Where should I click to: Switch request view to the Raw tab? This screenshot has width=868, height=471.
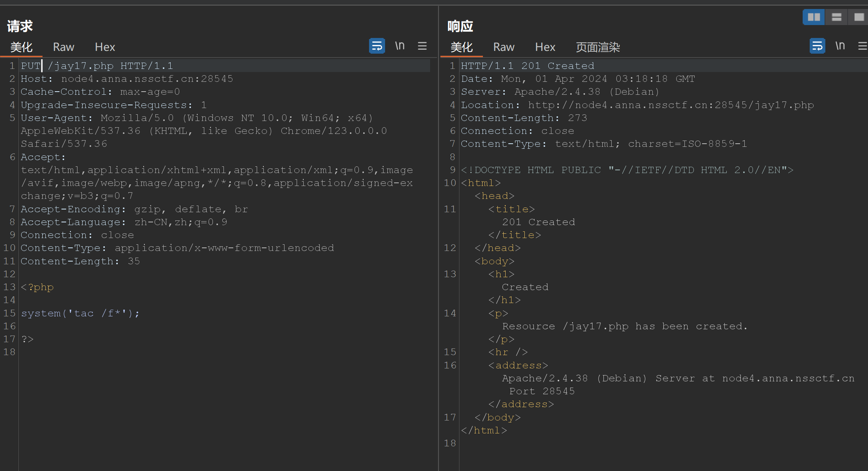[x=63, y=47]
